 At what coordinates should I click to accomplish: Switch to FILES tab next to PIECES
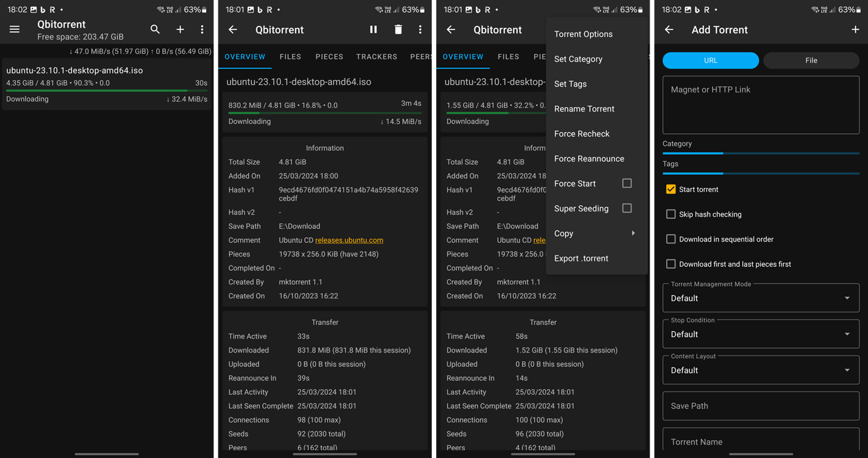pyautogui.click(x=290, y=56)
